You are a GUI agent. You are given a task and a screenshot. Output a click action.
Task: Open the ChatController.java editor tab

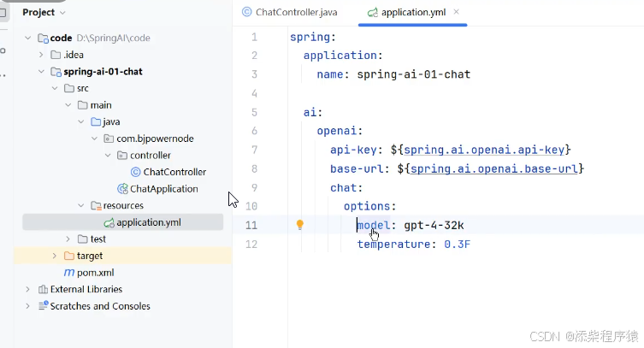290,12
